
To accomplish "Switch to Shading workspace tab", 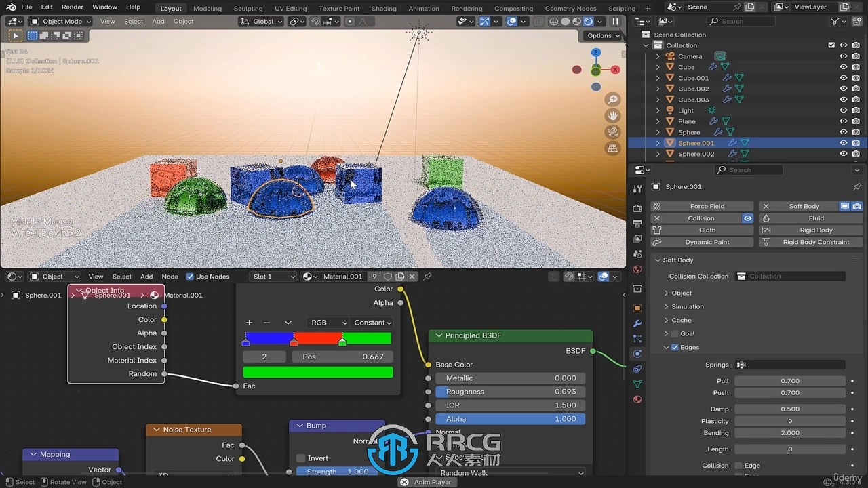I will (384, 8).
